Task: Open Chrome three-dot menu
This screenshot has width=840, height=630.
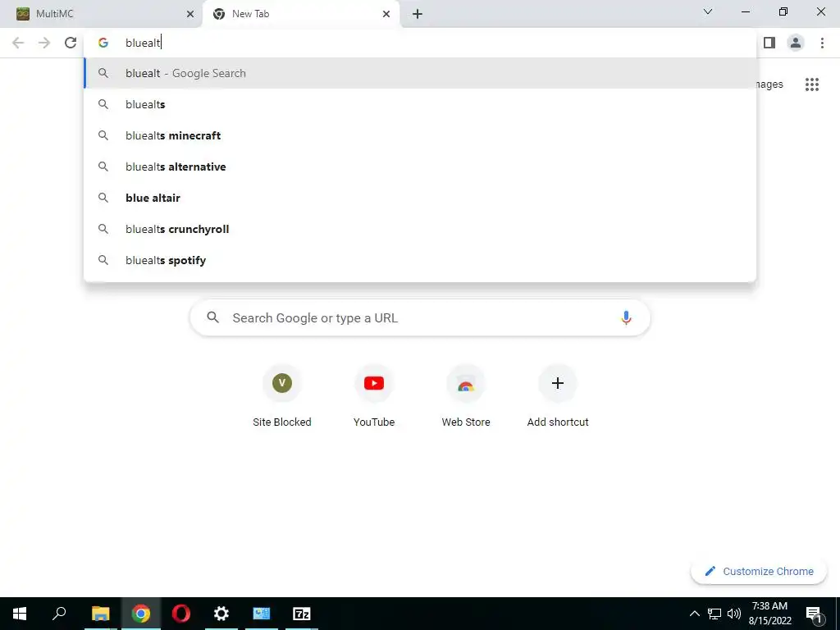Action: click(822, 43)
